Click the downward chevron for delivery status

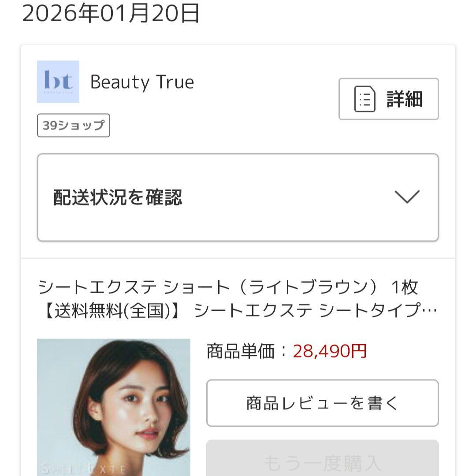[x=407, y=197]
